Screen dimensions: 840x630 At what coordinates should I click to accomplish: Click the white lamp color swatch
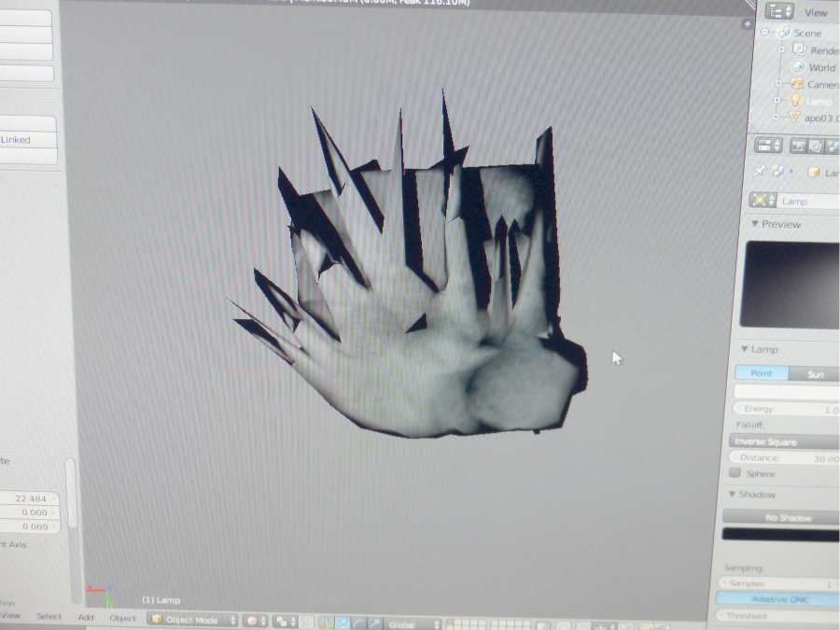(786, 391)
